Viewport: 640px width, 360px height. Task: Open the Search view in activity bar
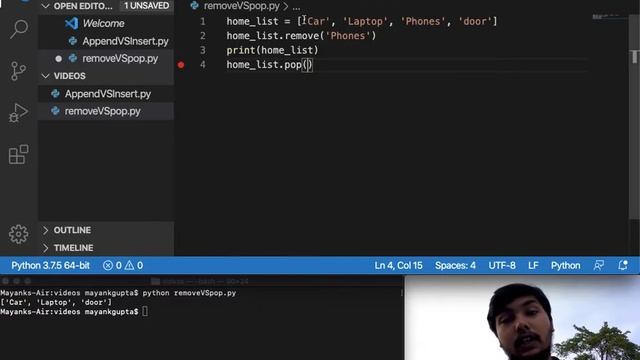click(x=19, y=29)
